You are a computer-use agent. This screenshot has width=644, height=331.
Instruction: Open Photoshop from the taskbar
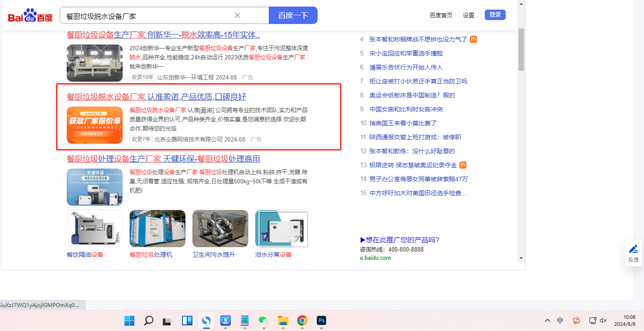(x=322, y=321)
